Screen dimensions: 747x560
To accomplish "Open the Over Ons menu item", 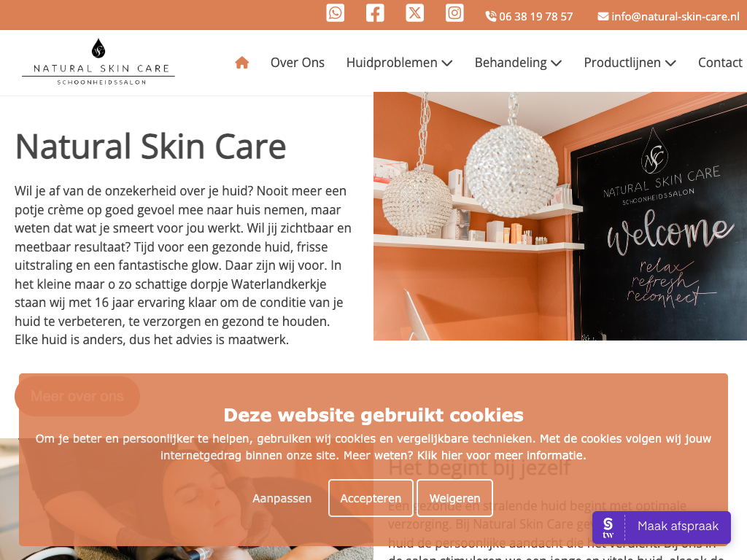I will click(x=298, y=63).
